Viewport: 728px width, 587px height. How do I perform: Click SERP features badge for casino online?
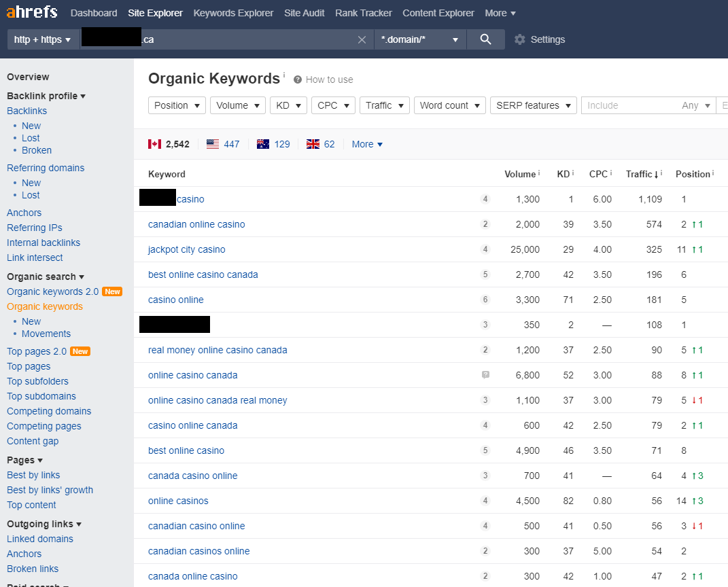(485, 300)
